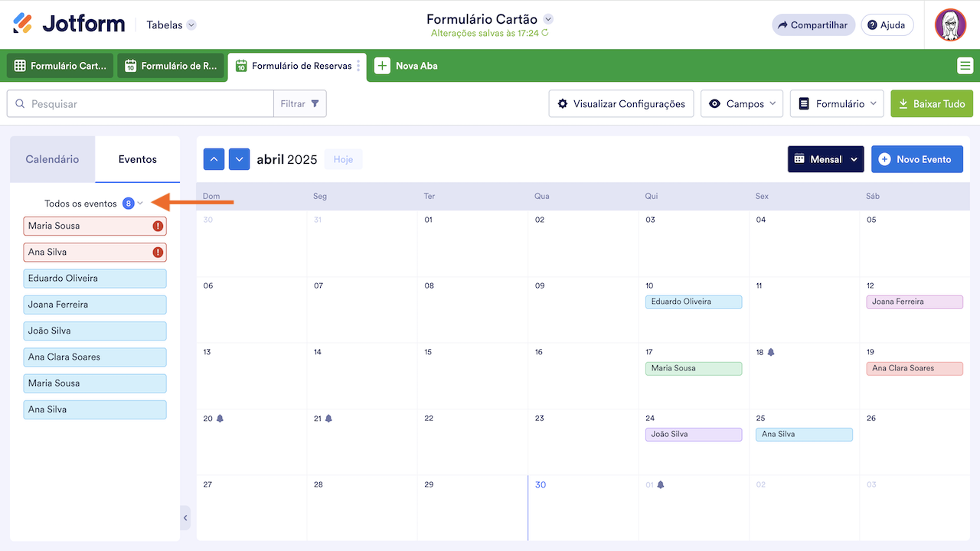Screen dimensions: 980x551
Task: Go to previous month with up arrow
Action: [214, 159]
